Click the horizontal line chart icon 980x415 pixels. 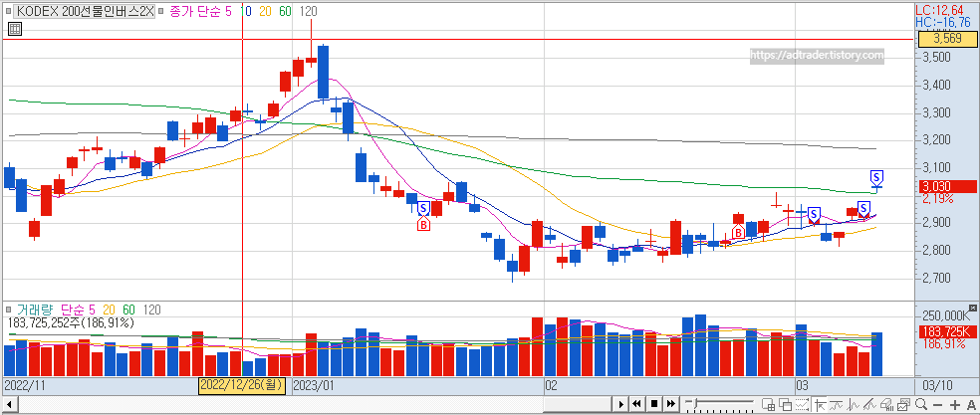click(x=836, y=404)
